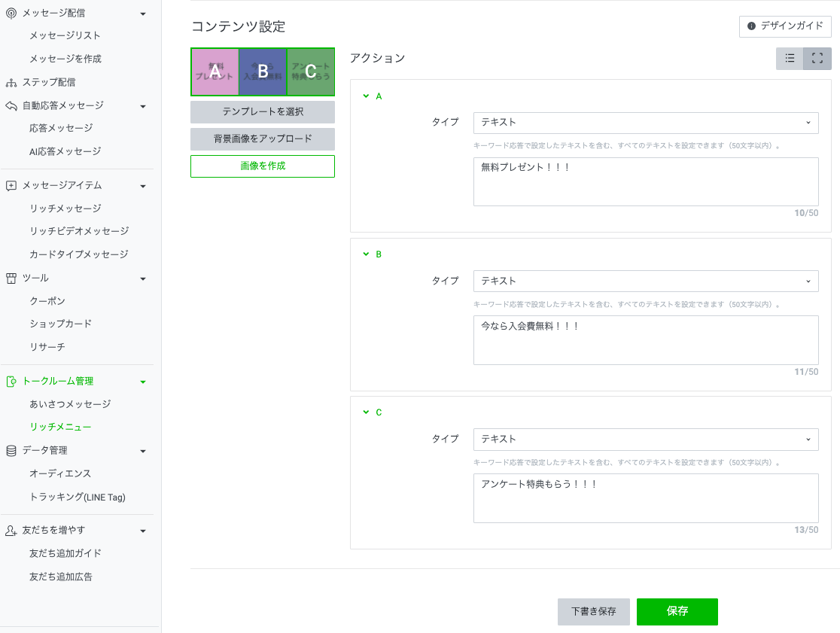Image resolution: width=840 pixels, height=633 pixels.
Task: Collapse action panel C chevron
Action: (x=366, y=412)
